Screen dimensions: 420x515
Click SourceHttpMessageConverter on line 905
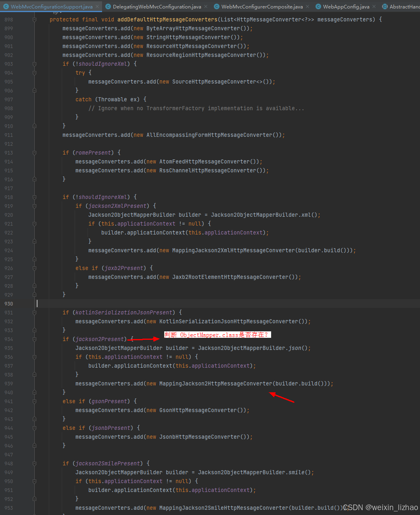click(x=214, y=82)
